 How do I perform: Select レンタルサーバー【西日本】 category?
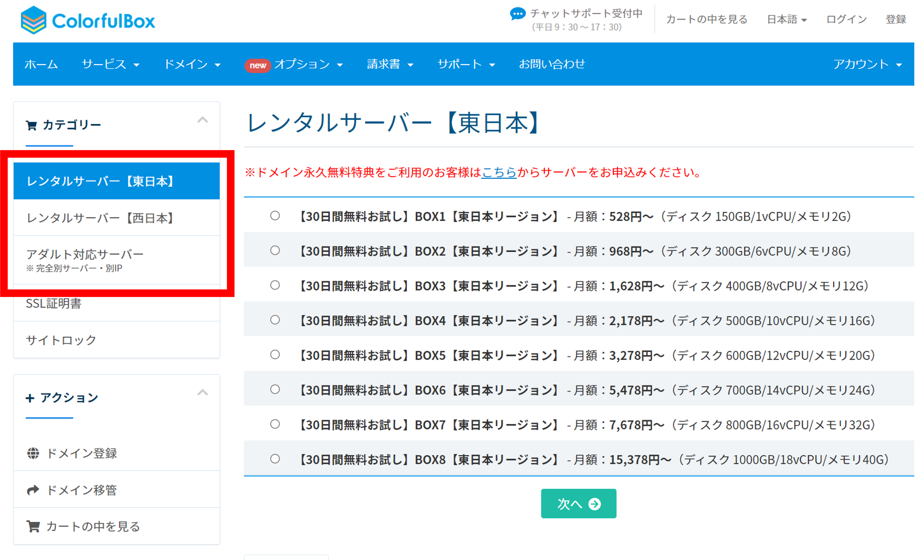pos(117,218)
